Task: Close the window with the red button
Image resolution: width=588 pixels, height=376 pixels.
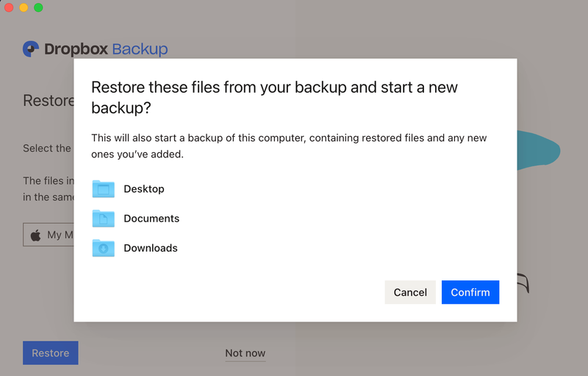Action: click(9, 7)
